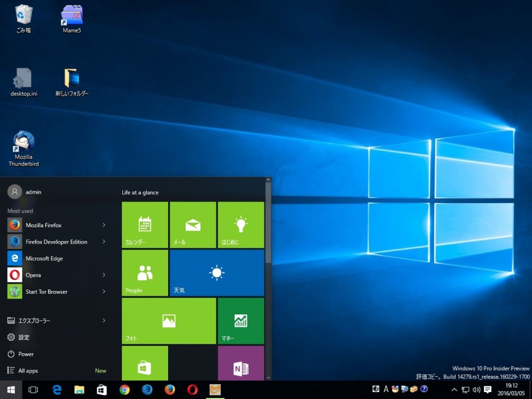Show hidden system tray icons
This screenshot has width=532, height=399.
(x=454, y=390)
